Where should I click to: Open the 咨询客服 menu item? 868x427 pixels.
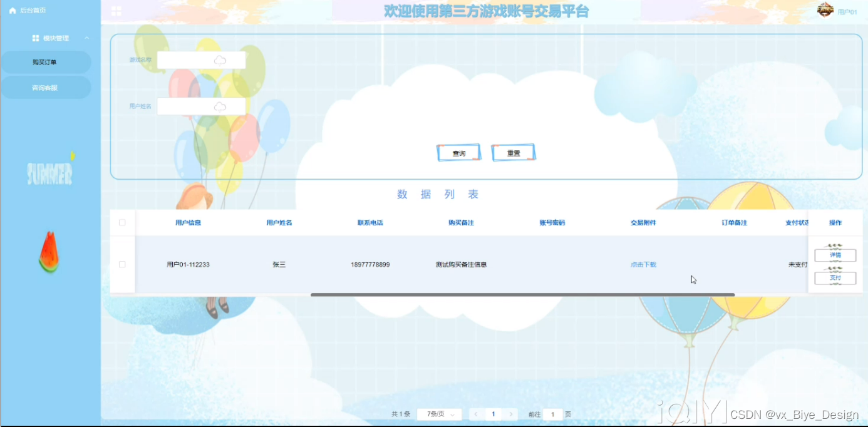click(46, 88)
